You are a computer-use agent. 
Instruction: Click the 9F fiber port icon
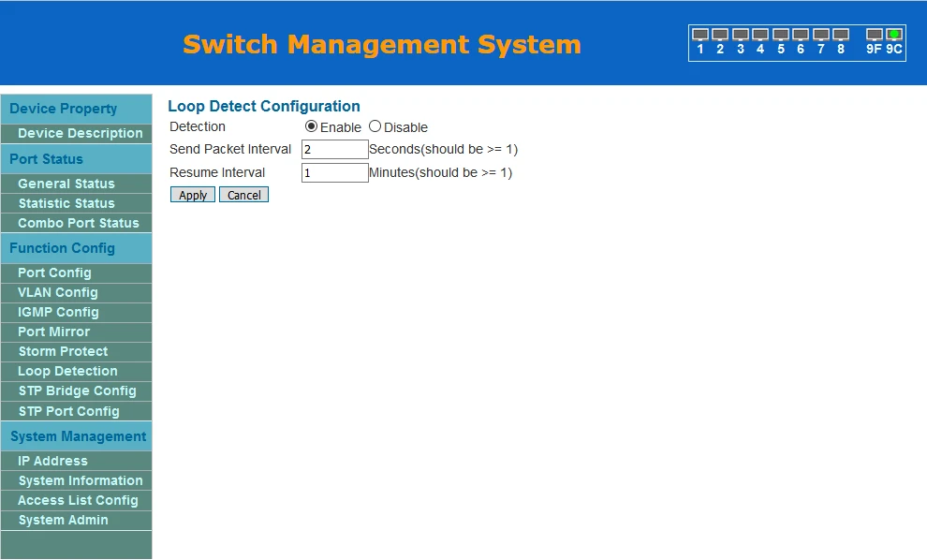874,35
